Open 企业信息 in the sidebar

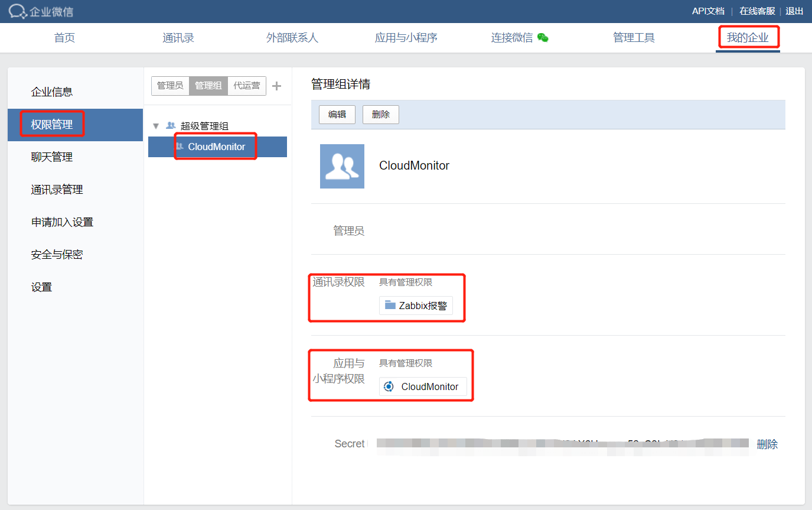pos(75,92)
